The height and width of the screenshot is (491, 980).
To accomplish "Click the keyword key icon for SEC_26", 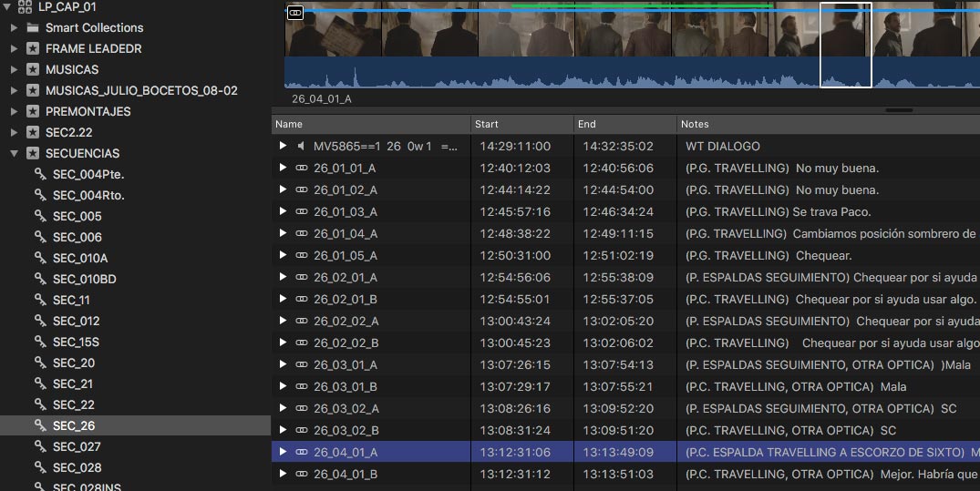I will 41,425.
